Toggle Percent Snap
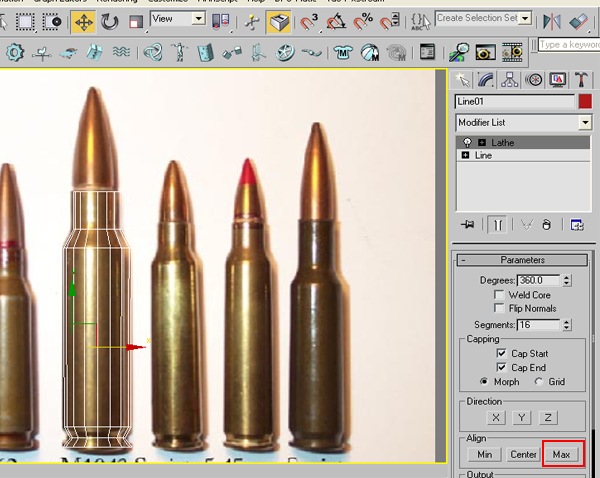The image size is (600, 478). [x=363, y=22]
